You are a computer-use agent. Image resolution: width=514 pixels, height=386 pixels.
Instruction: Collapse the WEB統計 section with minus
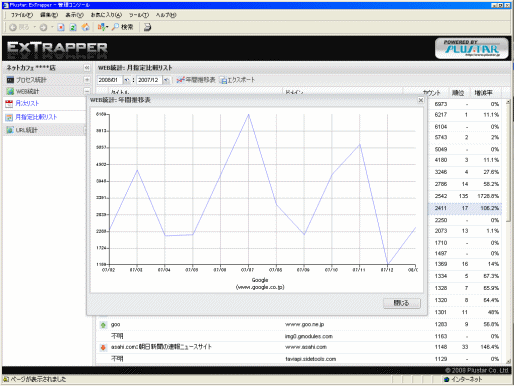click(x=87, y=91)
